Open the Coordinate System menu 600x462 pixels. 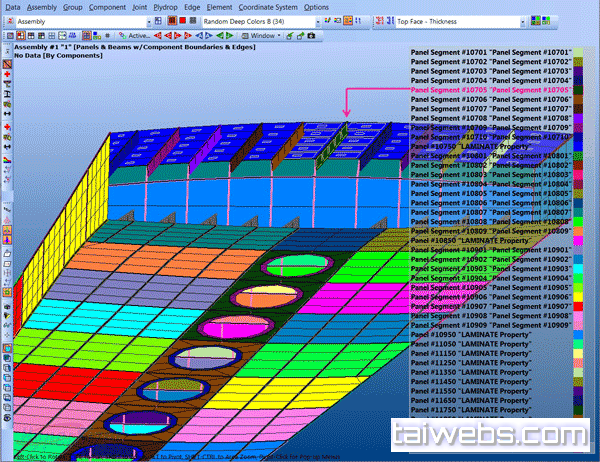[x=269, y=6]
